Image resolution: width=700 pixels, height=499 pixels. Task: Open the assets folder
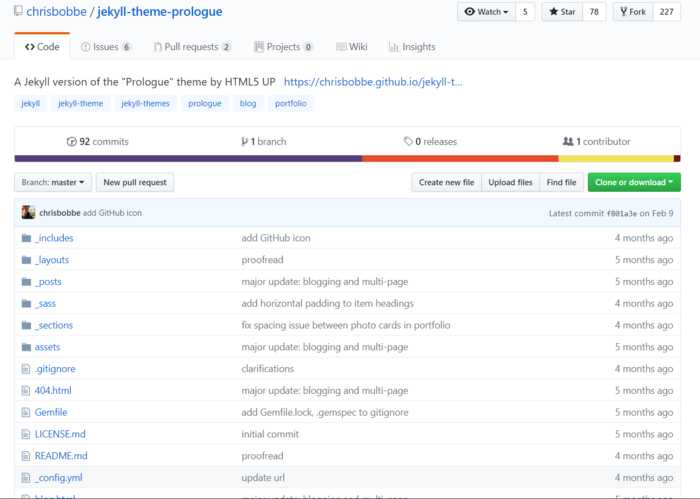coord(47,347)
